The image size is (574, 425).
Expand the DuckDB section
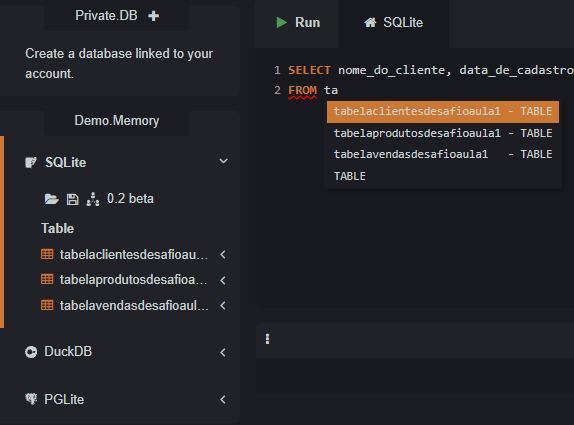(223, 352)
